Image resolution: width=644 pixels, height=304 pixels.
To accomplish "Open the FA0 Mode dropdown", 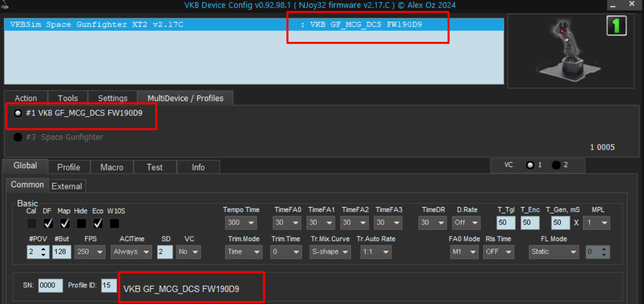I will click(x=464, y=252).
